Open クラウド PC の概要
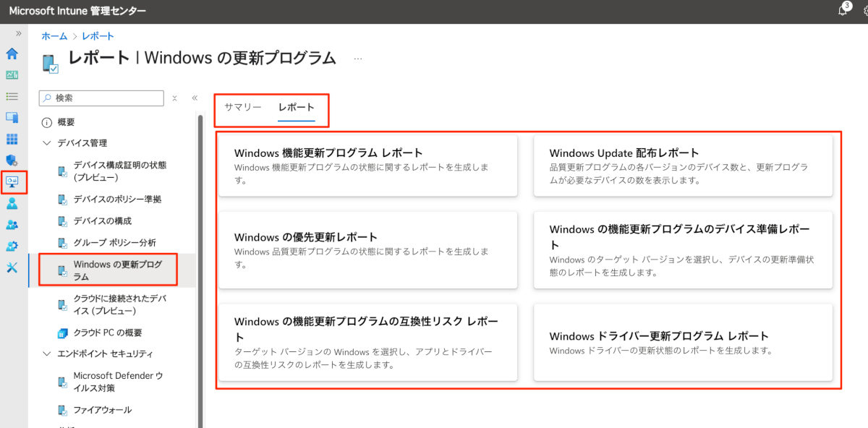This screenshot has height=428, width=868. pyautogui.click(x=108, y=333)
